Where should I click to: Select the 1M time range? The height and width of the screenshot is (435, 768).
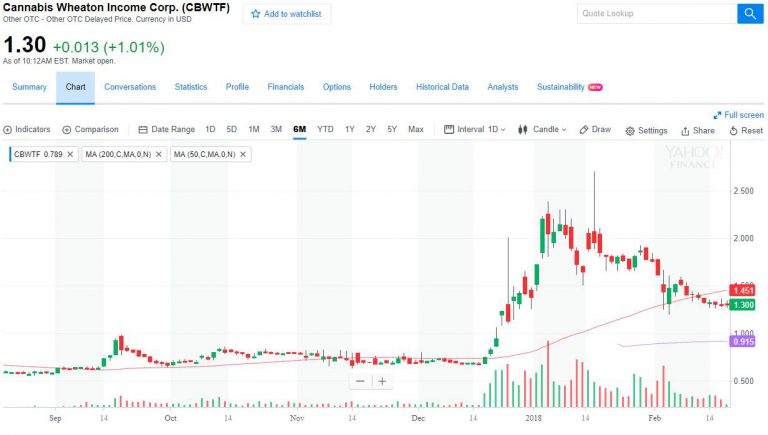pos(254,129)
